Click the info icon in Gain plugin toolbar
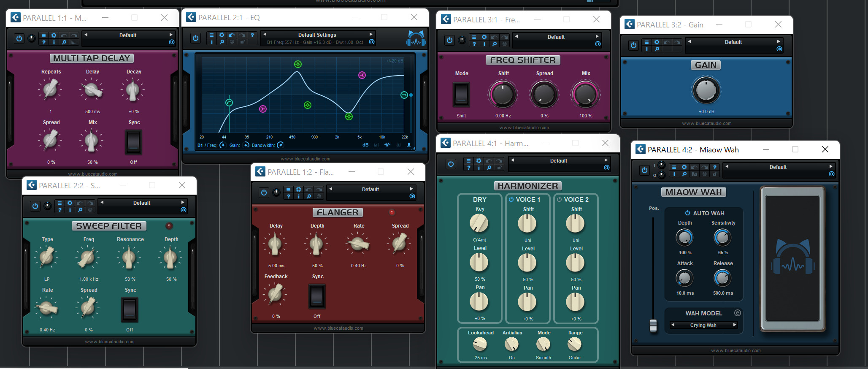This screenshot has width=868, height=369. (x=646, y=49)
